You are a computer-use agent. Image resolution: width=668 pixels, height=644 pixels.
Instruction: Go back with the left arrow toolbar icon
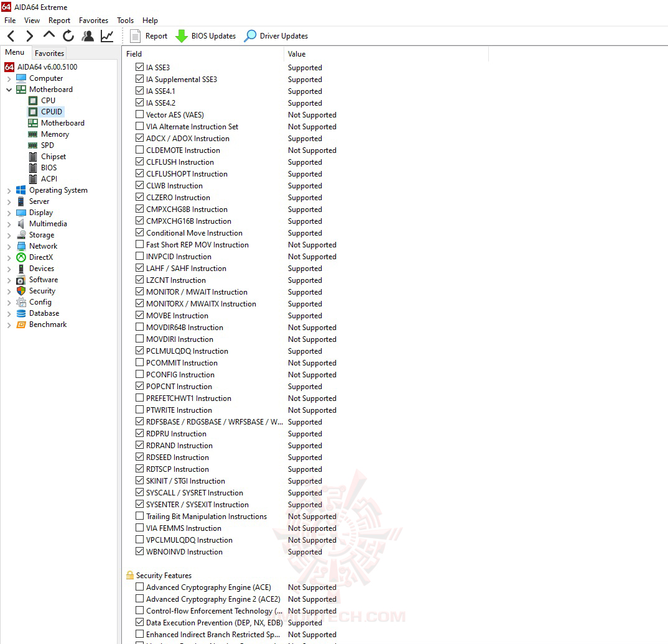click(x=11, y=36)
